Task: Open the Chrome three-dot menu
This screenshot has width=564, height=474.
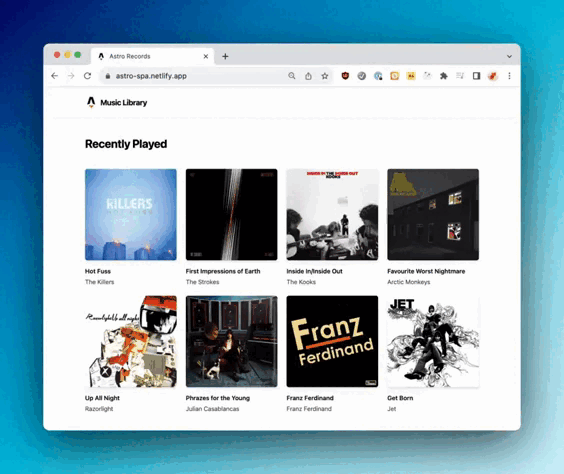Action: [x=509, y=76]
